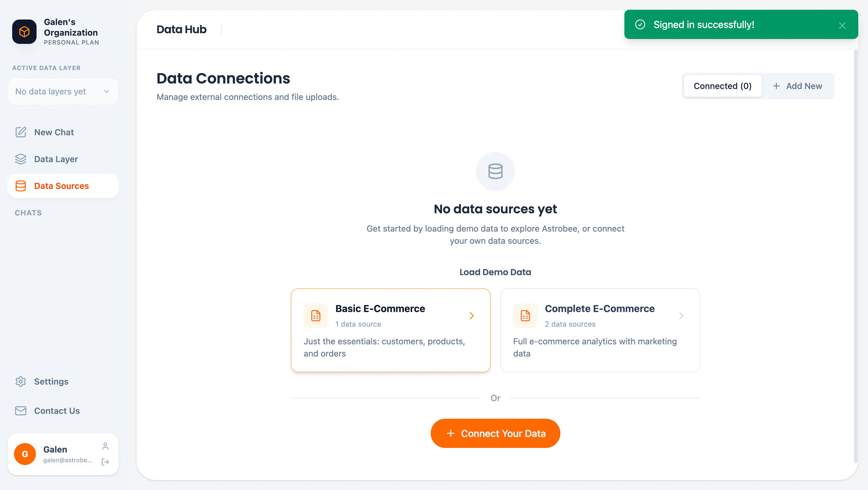
Task: Click the Contact Us envelope icon
Action: 20,410
